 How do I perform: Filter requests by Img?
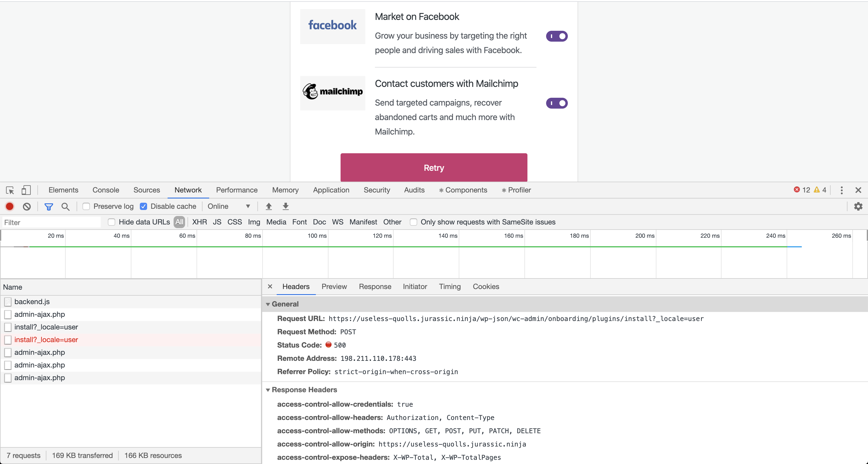254,222
